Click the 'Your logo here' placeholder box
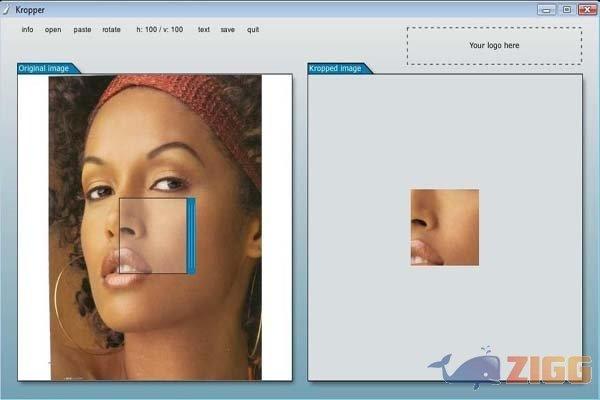Viewport: 600px width, 400px height. [x=494, y=45]
